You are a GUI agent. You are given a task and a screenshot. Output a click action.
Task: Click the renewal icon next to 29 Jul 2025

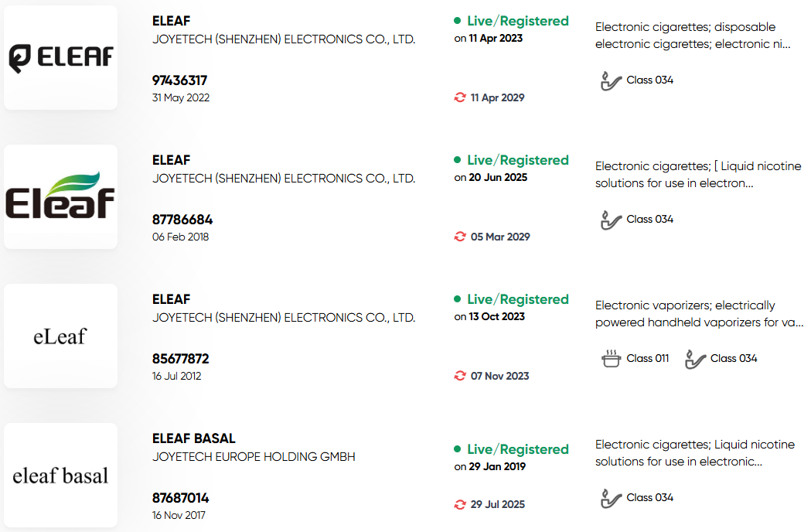tap(460, 504)
